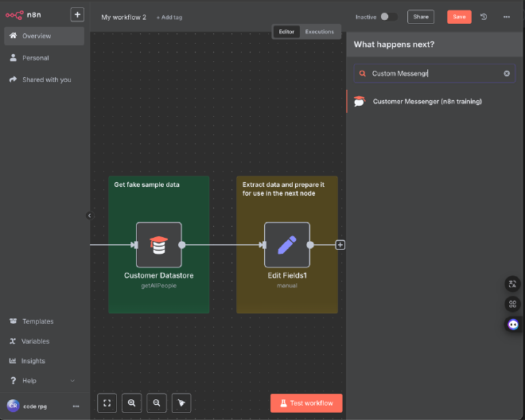Click the Save button
This screenshot has width=525, height=420.
(459, 17)
